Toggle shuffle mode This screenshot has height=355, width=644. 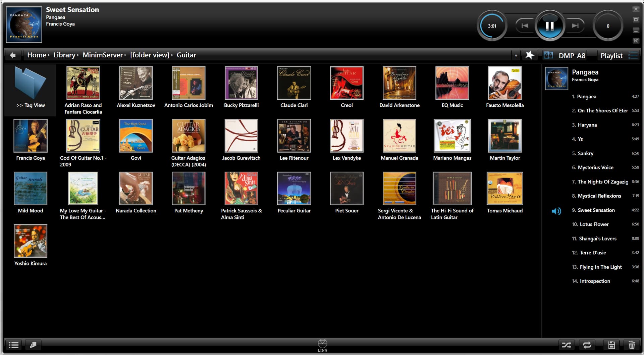tap(567, 345)
